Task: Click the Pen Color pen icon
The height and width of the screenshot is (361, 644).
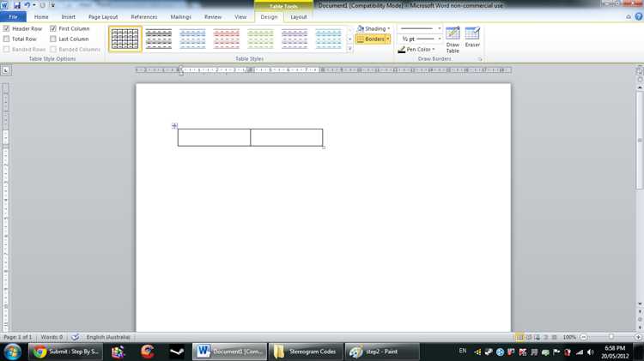Action: pyautogui.click(x=402, y=49)
